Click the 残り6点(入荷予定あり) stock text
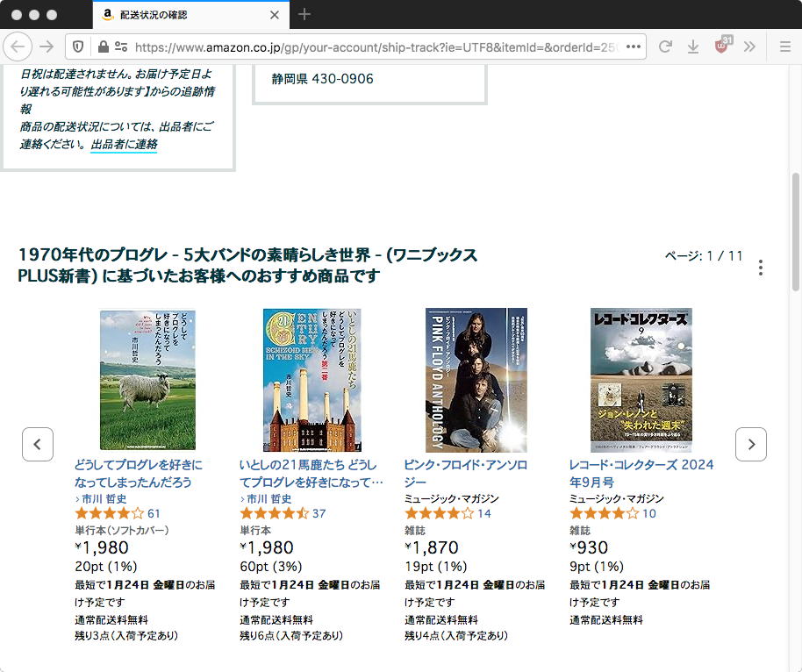Viewport: 802px width, 672px height. pyautogui.click(x=291, y=636)
